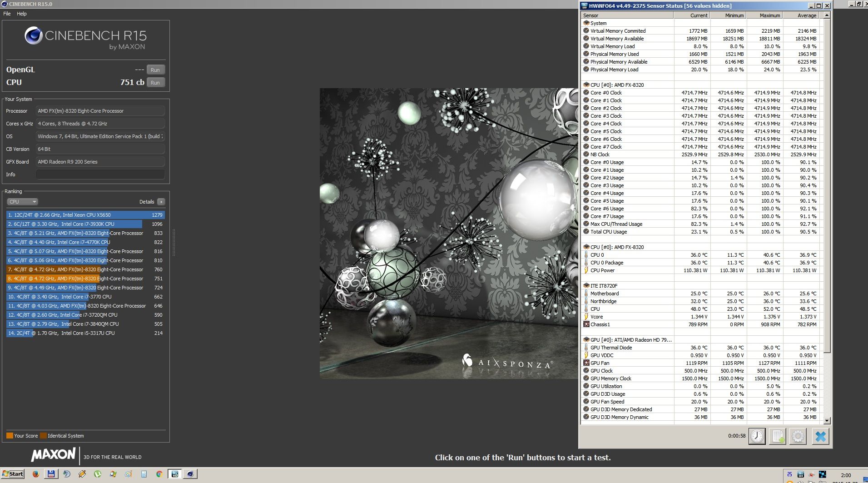The image size is (868, 483).
Task: Click the Core #0 Clock sensor icon
Action: (586, 93)
